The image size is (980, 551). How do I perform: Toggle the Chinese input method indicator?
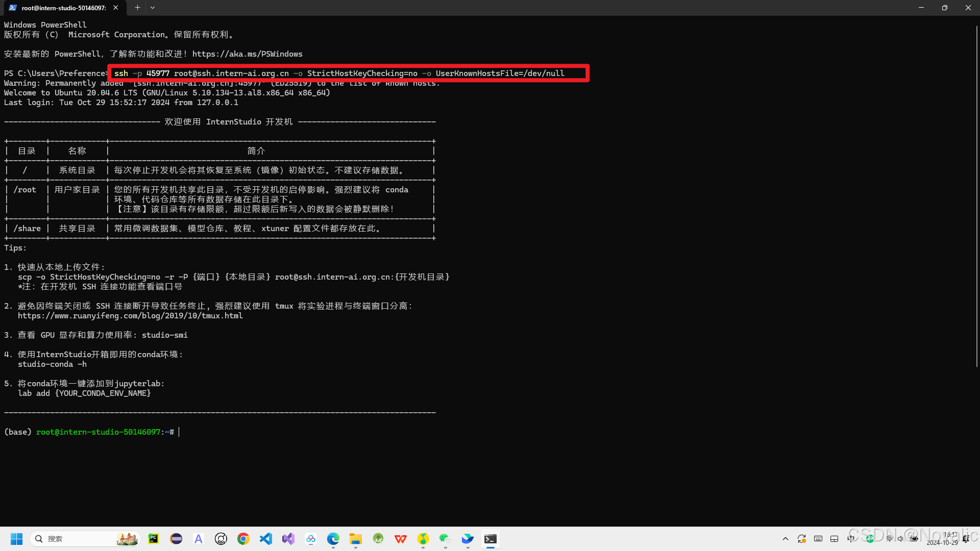851,539
